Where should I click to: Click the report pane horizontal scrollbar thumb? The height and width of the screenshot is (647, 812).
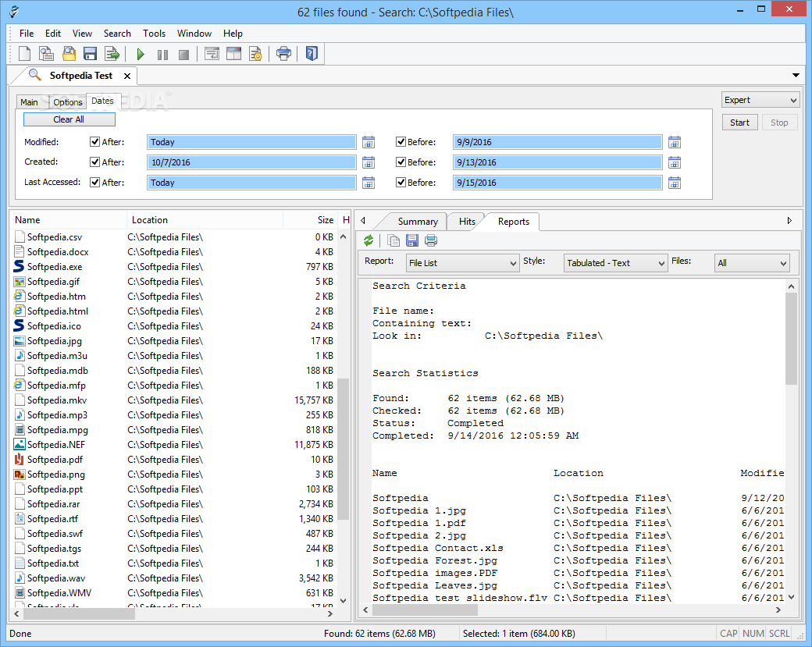coord(425,610)
